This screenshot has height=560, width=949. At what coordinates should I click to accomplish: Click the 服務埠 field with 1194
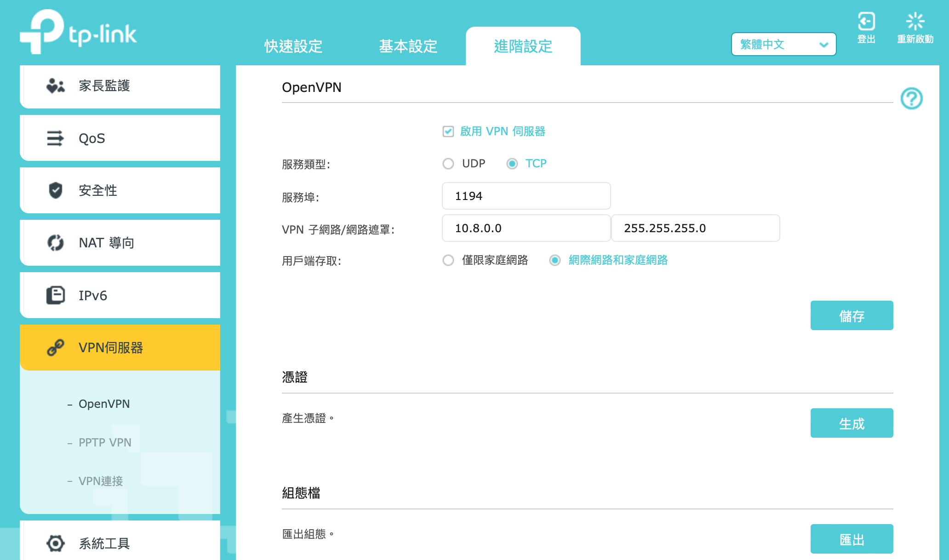[x=526, y=196]
